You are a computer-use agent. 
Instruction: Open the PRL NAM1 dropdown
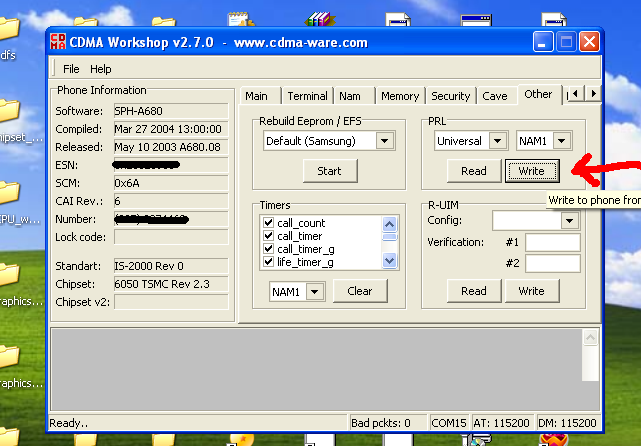click(x=562, y=141)
